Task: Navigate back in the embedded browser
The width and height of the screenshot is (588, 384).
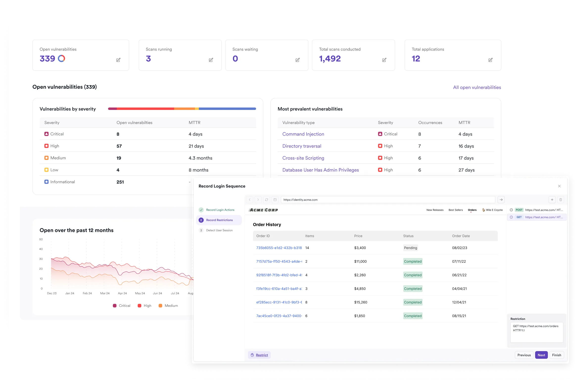Action: tap(250, 200)
